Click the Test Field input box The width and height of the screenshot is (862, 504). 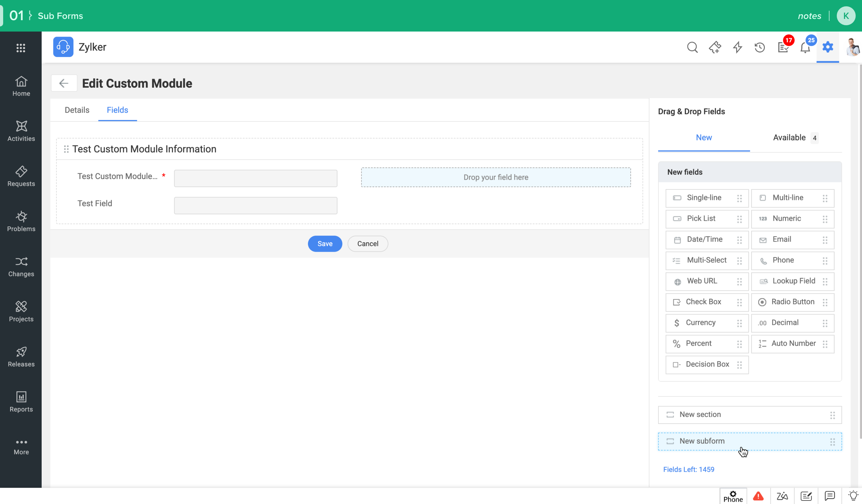coord(256,206)
